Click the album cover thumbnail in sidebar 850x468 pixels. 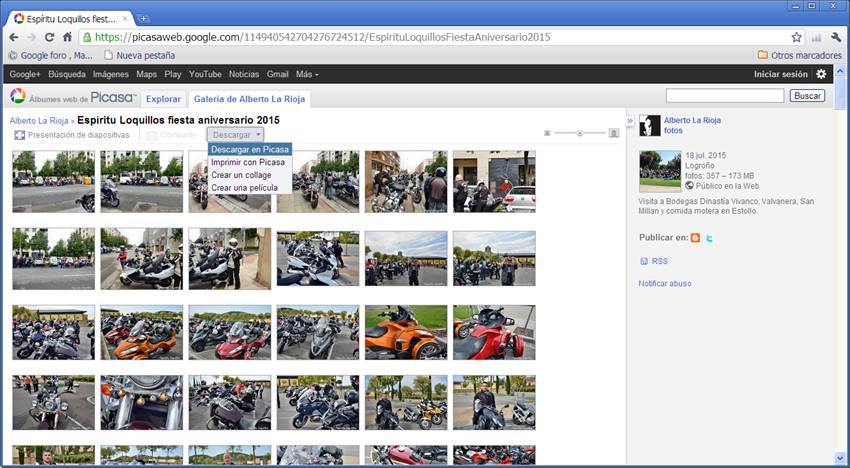[660, 171]
